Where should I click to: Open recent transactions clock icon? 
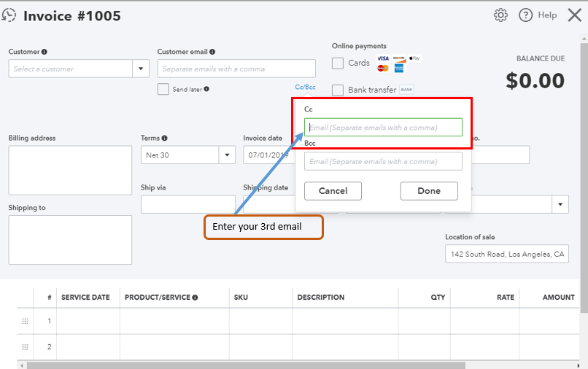[9, 15]
